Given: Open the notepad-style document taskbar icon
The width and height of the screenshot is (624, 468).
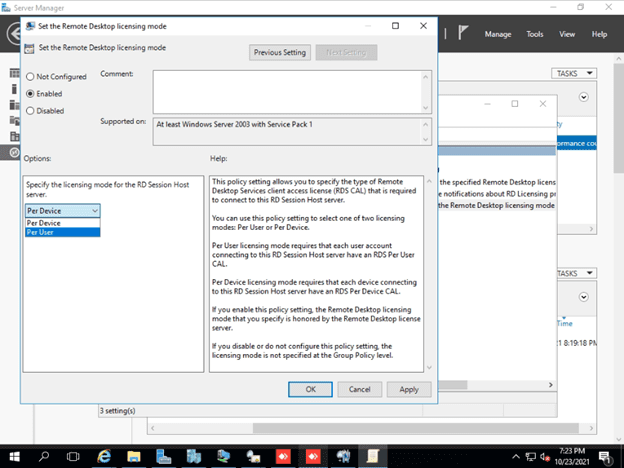Looking at the screenshot, I should pyautogui.click(x=372, y=456).
